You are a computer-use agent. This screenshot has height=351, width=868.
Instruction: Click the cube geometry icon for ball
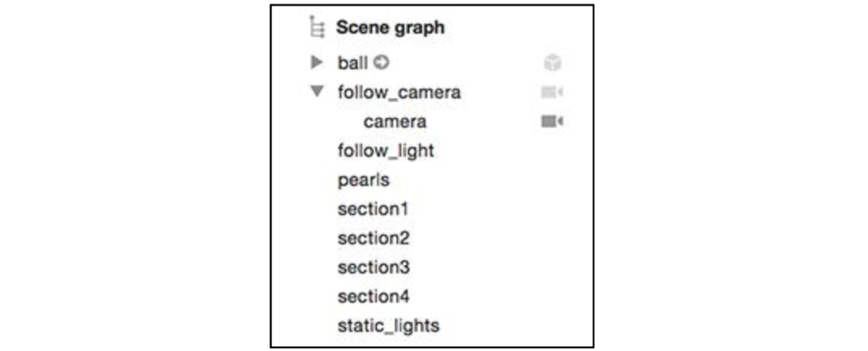click(552, 63)
